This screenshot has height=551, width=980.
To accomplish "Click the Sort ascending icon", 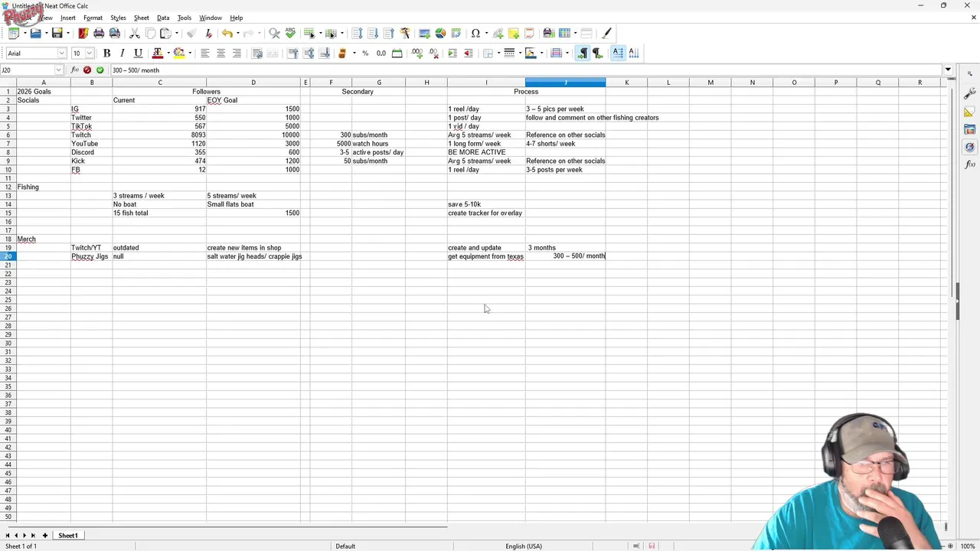I will [x=373, y=33].
